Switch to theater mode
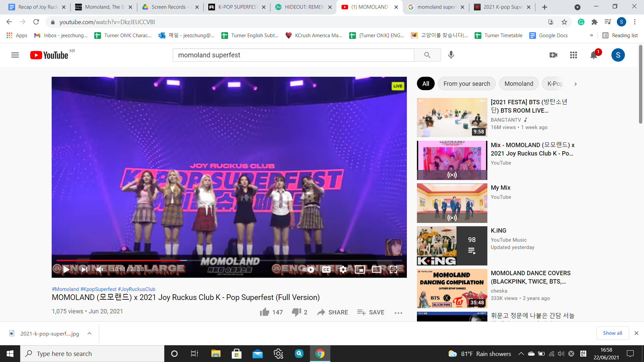644x362 pixels. pyautogui.click(x=377, y=269)
